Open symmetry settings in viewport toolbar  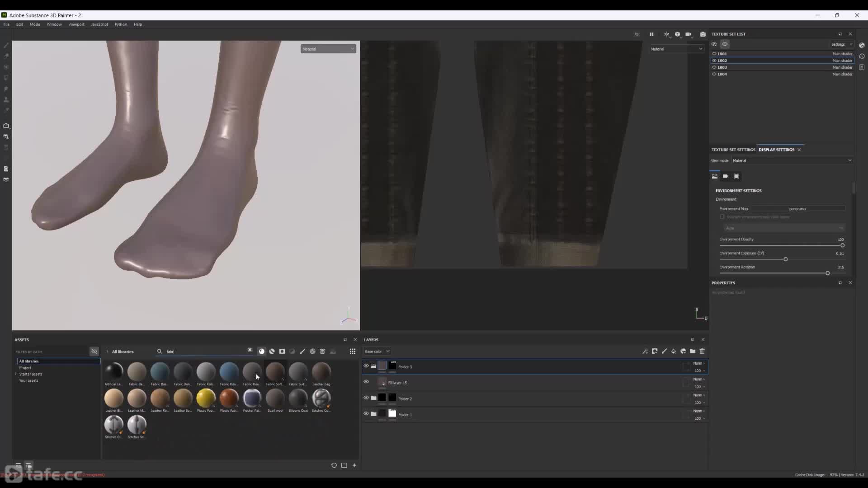click(x=666, y=34)
